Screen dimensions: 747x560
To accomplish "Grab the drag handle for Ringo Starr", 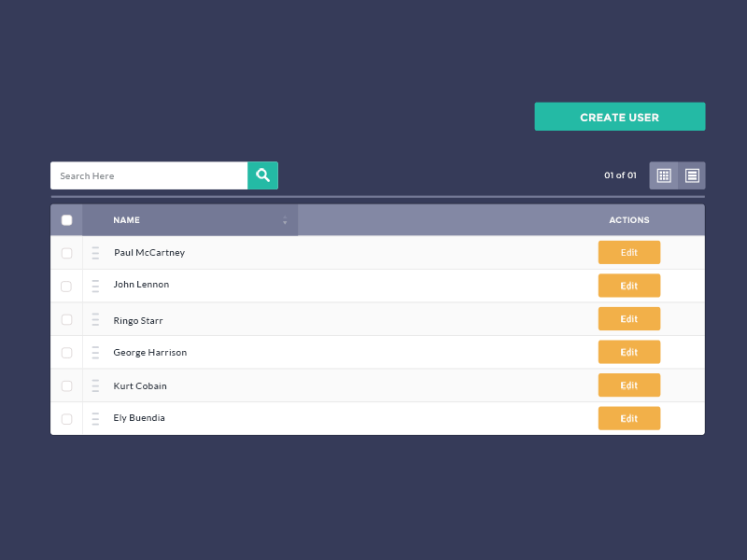I will (95, 319).
